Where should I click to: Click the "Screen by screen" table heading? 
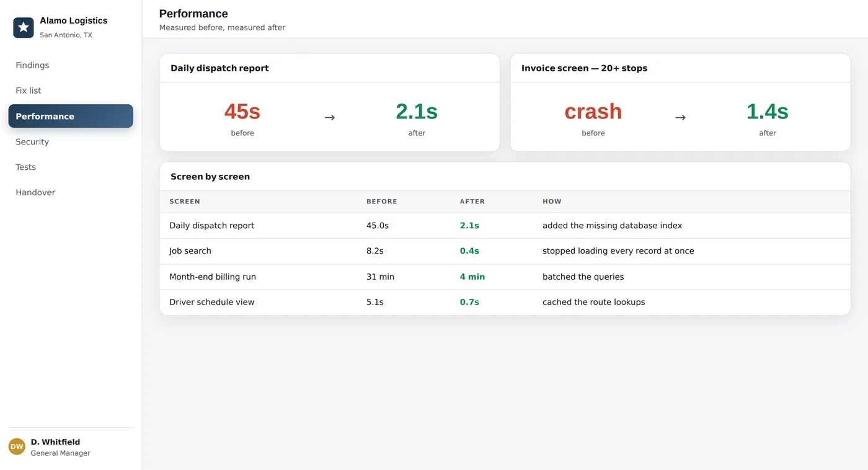click(210, 177)
